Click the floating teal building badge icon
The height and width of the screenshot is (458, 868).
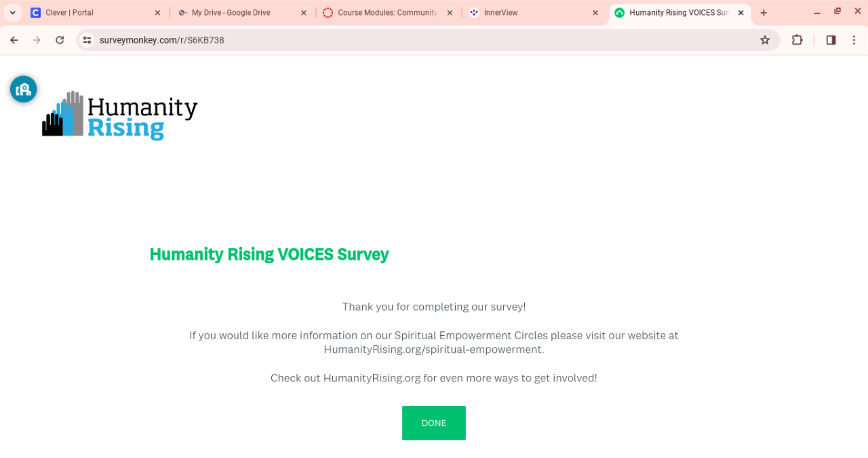24,89
